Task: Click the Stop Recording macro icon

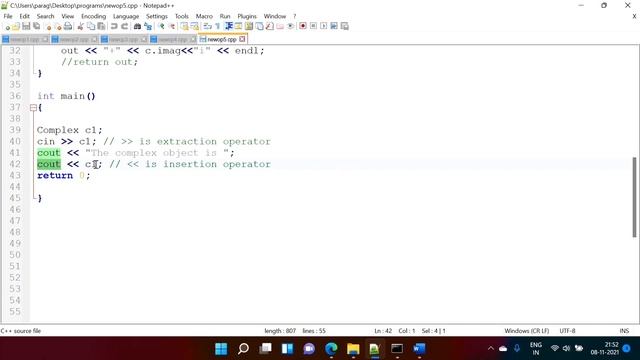Action: [x=313, y=26]
